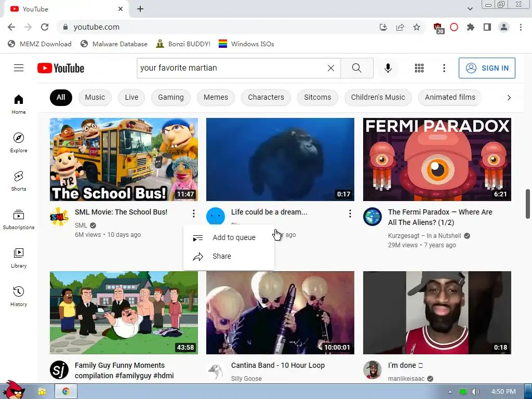Open Malware Database bookmark

click(114, 44)
